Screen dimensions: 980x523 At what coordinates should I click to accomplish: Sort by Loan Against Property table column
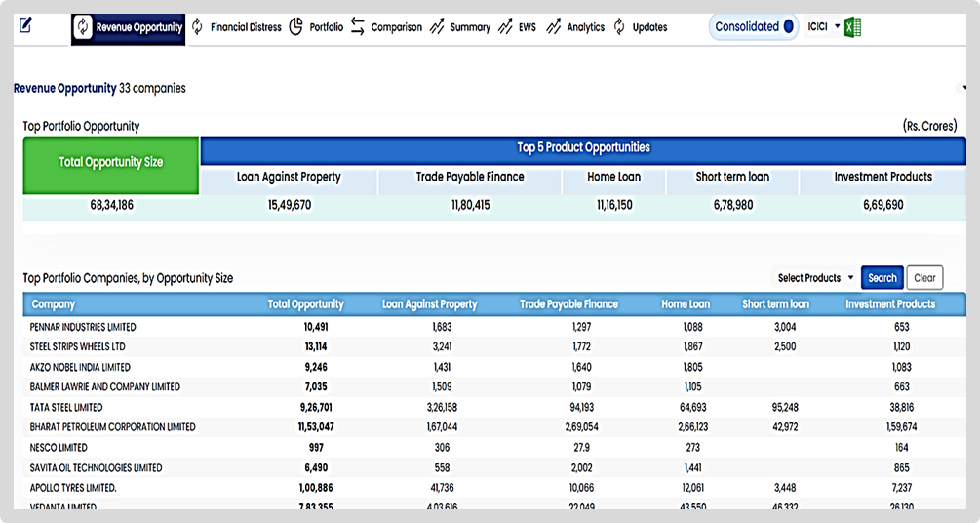[429, 304]
